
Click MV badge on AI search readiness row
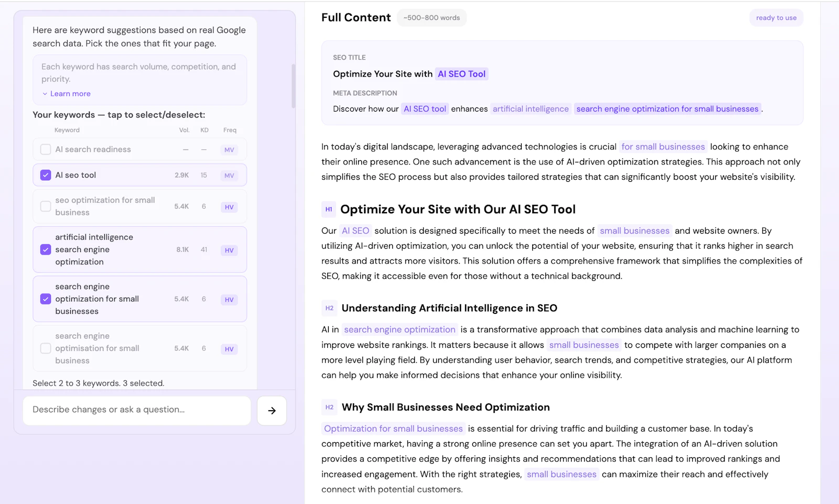click(229, 150)
